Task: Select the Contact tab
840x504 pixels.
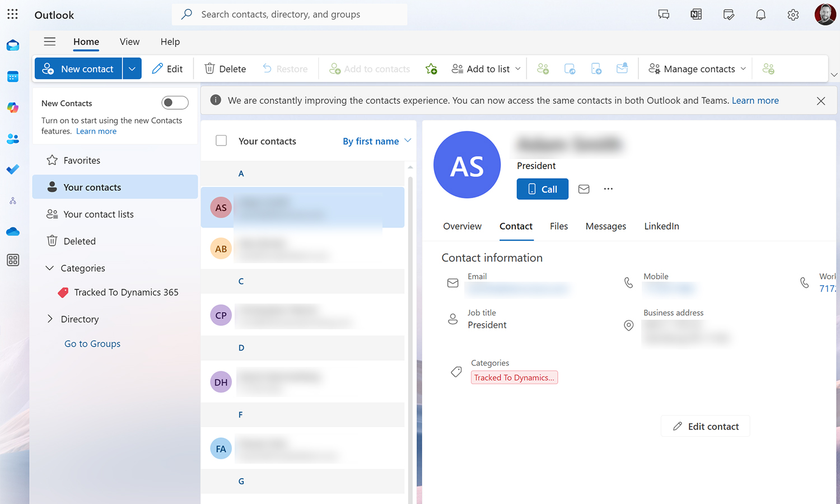Action: [516, 226]
